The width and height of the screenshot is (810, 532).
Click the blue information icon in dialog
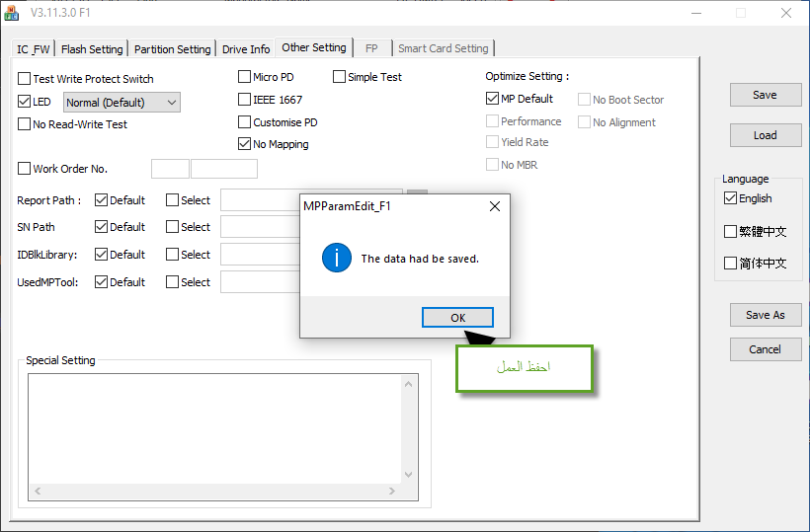[x=337, y=259]
